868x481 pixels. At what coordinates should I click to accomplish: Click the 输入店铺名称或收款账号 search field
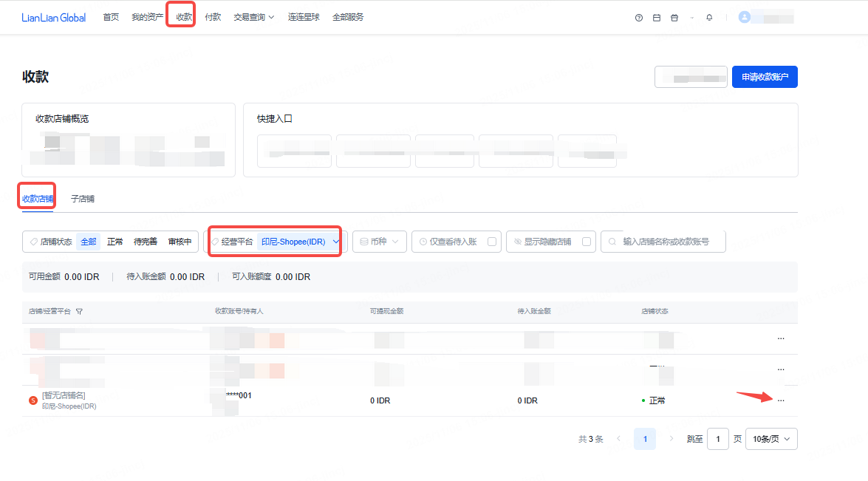pyautogui.click(x=663, y=242)
